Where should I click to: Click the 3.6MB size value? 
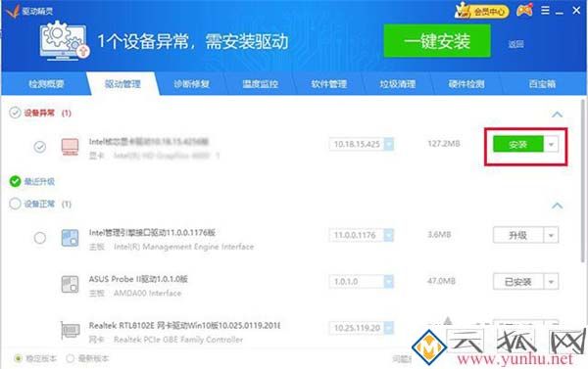click(x=439, y=235)
